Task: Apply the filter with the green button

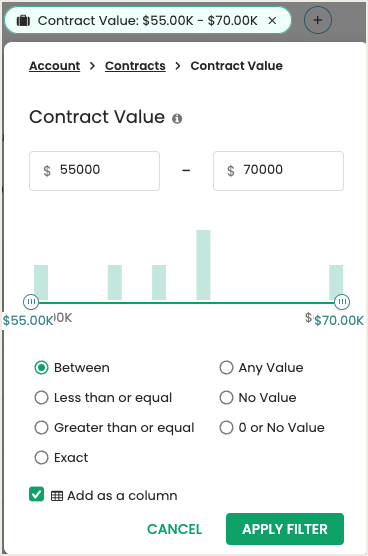Action: [x=285, y=529]
